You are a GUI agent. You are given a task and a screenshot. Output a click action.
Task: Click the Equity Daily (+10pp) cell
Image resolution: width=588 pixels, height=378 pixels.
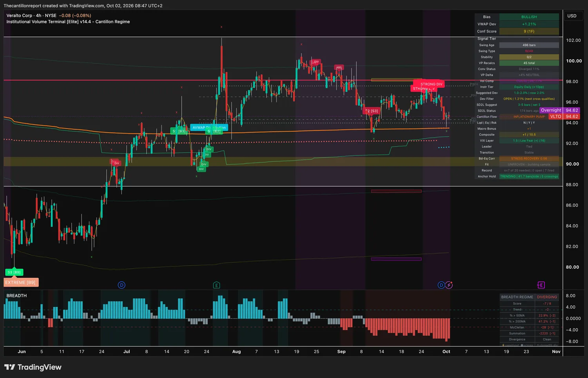tap(529, 87)
